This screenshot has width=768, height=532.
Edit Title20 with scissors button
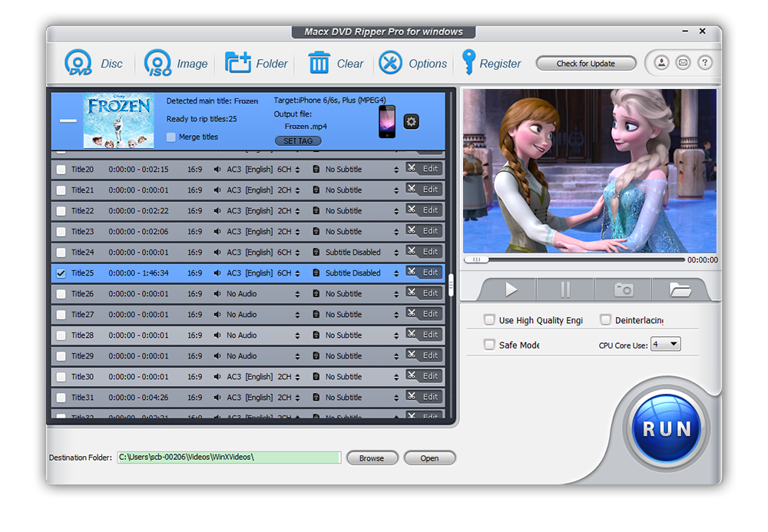click(x=424, y=169)
